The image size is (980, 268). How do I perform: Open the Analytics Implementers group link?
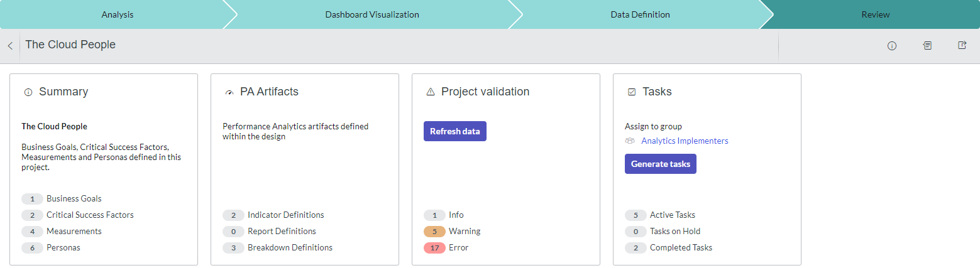point(685,141)
